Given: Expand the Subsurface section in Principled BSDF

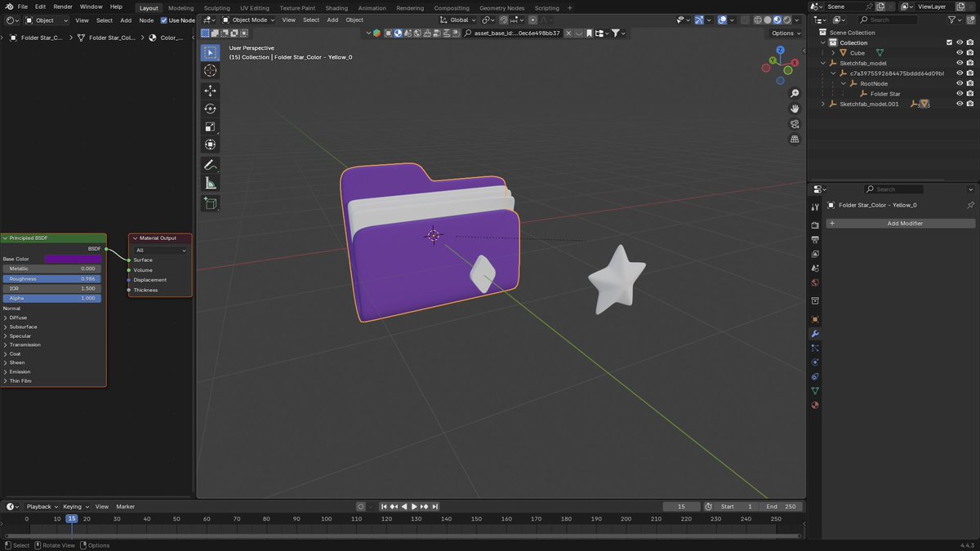Looking at the screenshot, I should pyautogui.click(x=21, y=327).
